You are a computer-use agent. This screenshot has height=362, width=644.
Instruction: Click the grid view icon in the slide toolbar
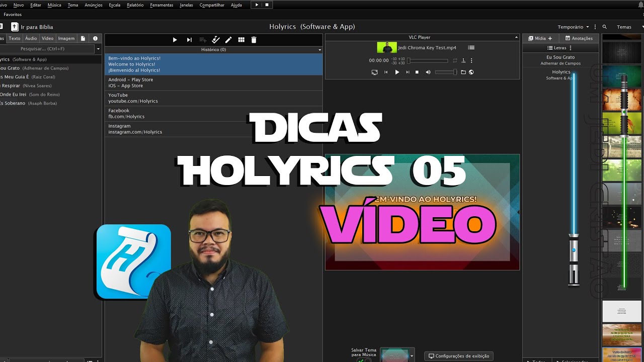pos(242,40)
